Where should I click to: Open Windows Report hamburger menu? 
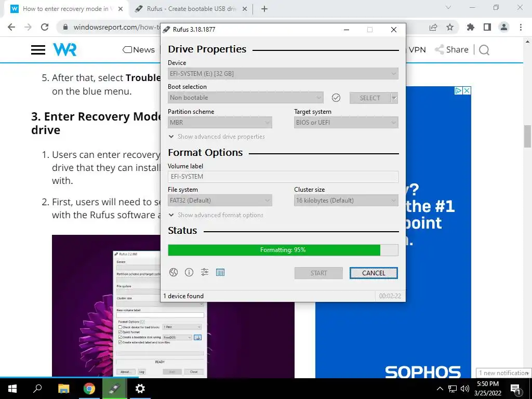coord(38,50)
